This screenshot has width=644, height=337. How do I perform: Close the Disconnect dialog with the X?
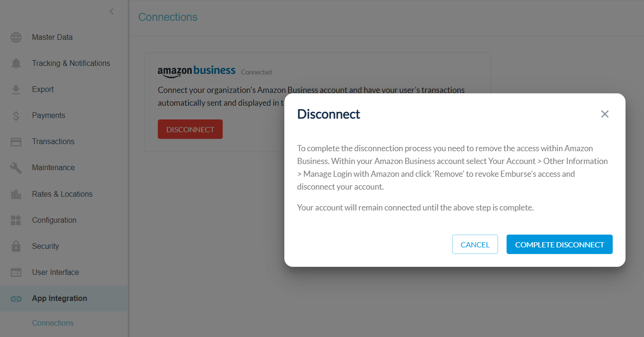pos(605,114)
